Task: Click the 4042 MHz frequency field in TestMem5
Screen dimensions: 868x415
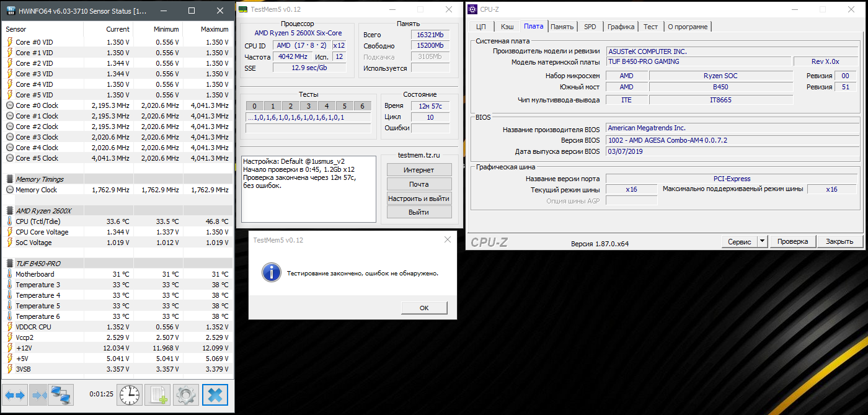Action: coord(293,57)
